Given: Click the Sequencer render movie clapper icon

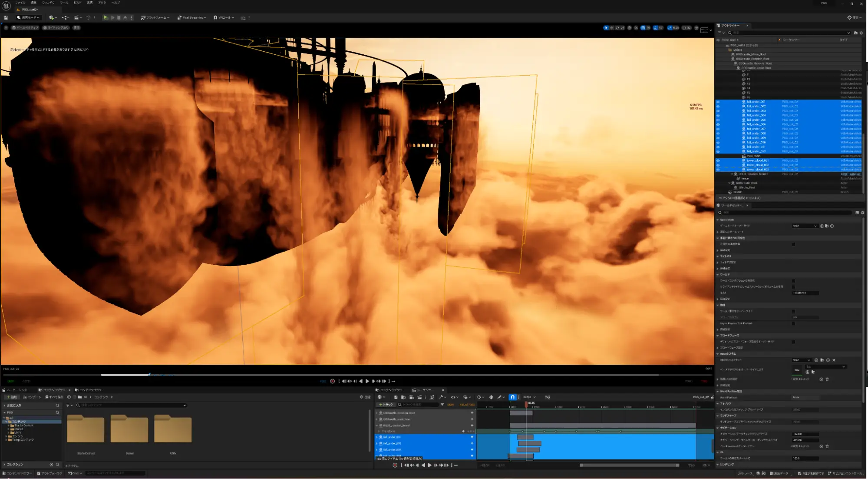Looking at the screenshot, I should (419, 397).
